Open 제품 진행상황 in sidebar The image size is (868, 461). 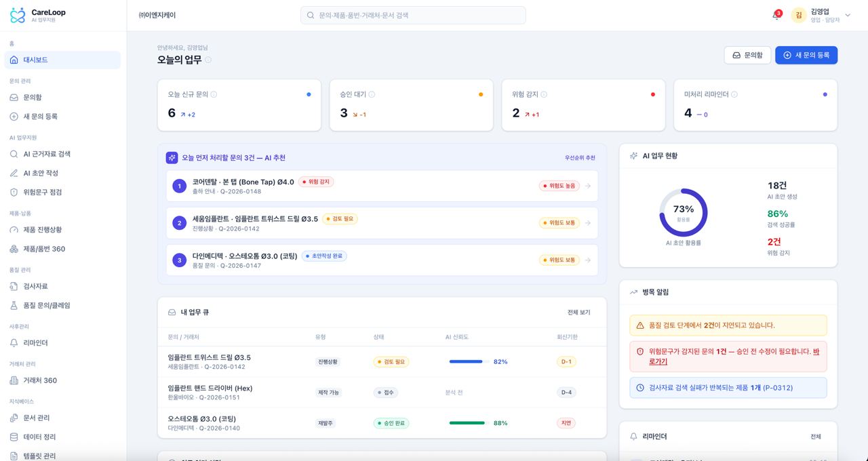point(62,230)
